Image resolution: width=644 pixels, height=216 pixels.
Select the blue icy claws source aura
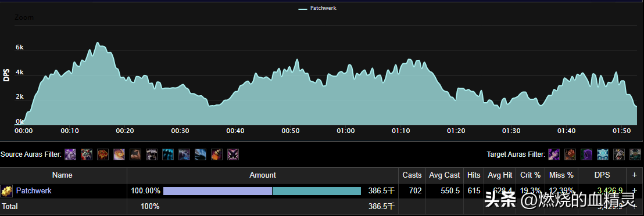point(168,154)
